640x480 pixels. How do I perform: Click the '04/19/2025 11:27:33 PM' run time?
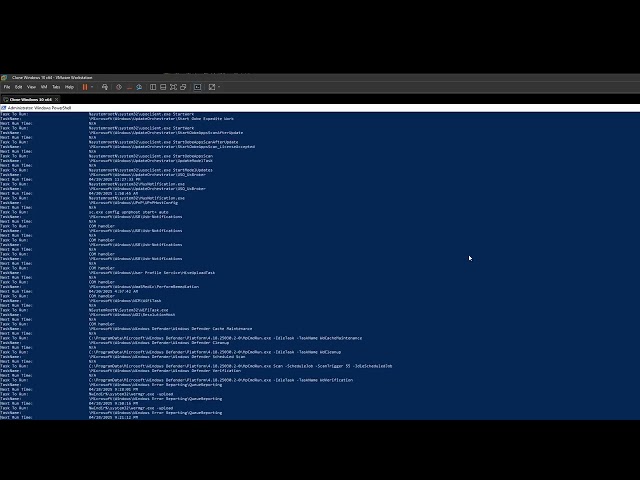coord(115,179)
